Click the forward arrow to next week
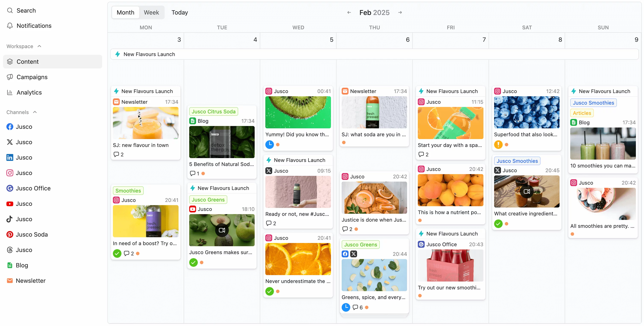This screenshot has width=644, height=326. point(400,12)
